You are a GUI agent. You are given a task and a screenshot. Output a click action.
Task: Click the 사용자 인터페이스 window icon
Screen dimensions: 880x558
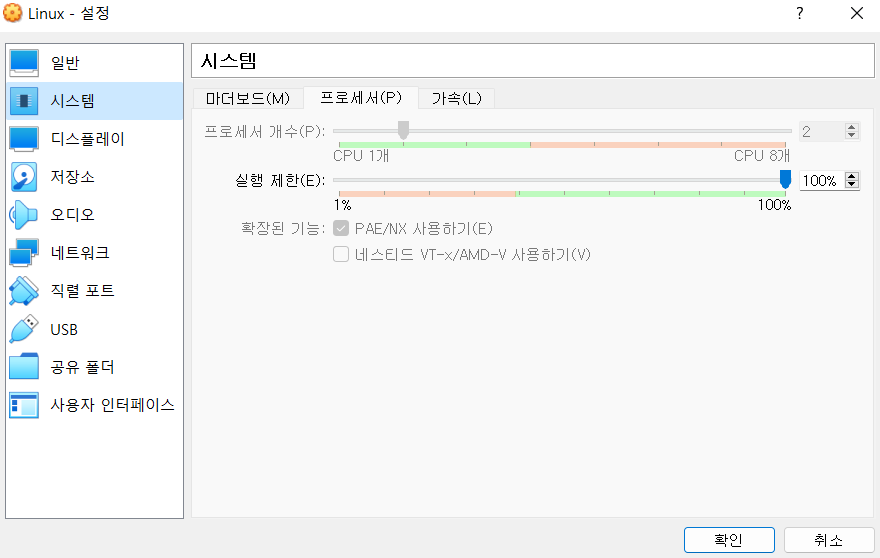click(x=24, y=405)
